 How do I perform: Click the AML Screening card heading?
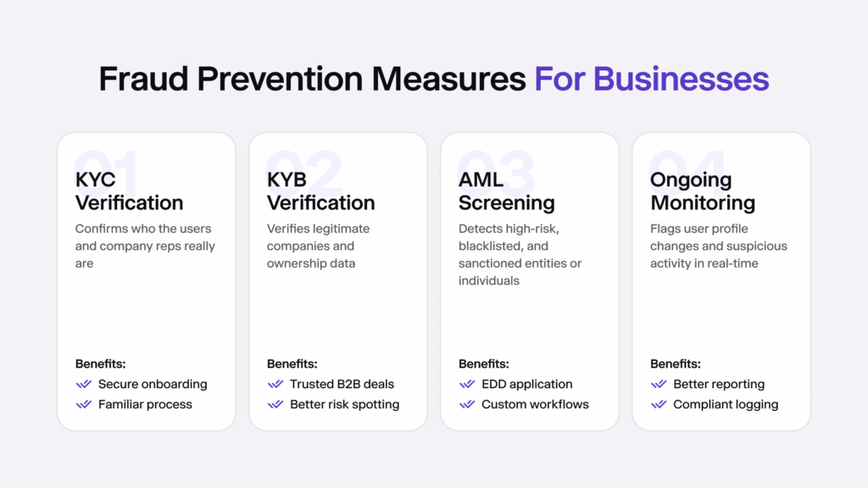click(x=507, y=191)
